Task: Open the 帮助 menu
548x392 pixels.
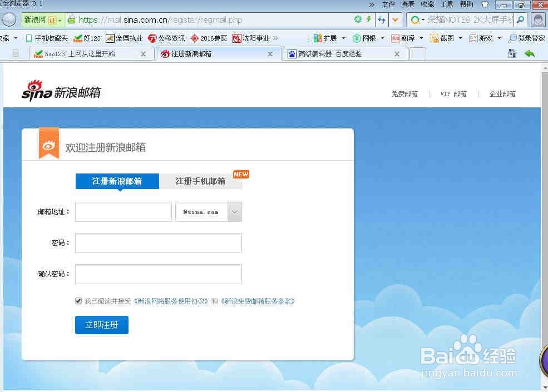Action: click(x=467, y=4)
